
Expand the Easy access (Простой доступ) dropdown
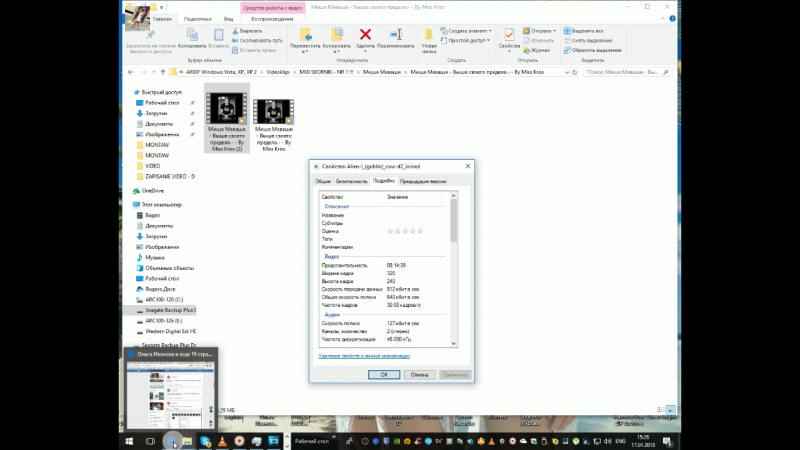(467, 41)
